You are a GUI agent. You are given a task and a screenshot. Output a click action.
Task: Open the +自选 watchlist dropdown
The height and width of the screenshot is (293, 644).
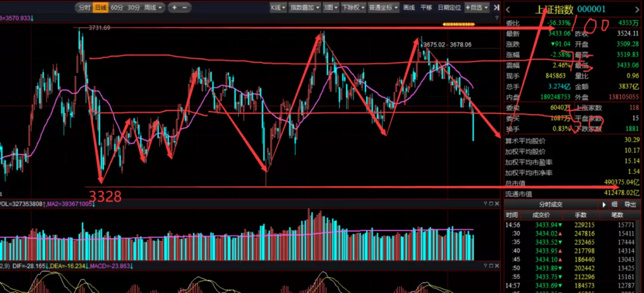coord(477,7)
